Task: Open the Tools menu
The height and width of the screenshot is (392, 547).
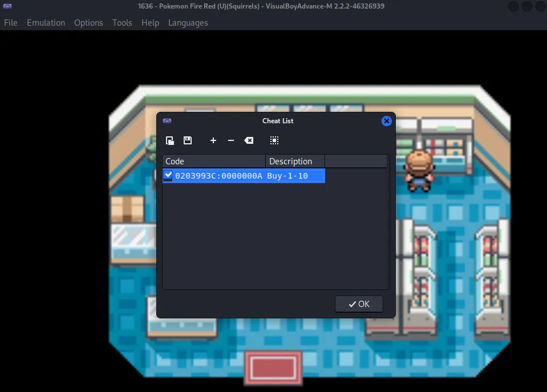Action: point(122,23)
